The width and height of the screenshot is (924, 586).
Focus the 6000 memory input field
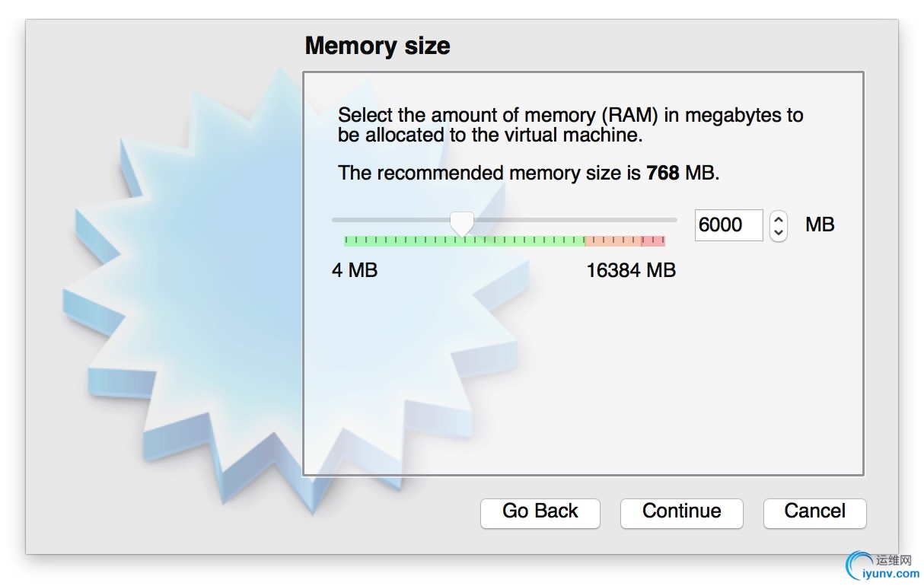pyautogui.click(x=728, y=225)
